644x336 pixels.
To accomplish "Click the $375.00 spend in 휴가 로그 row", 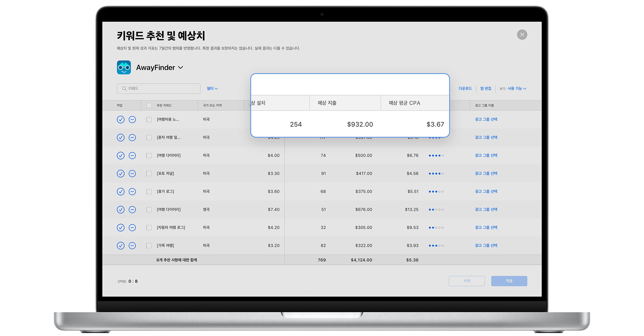I will [363, 192].
